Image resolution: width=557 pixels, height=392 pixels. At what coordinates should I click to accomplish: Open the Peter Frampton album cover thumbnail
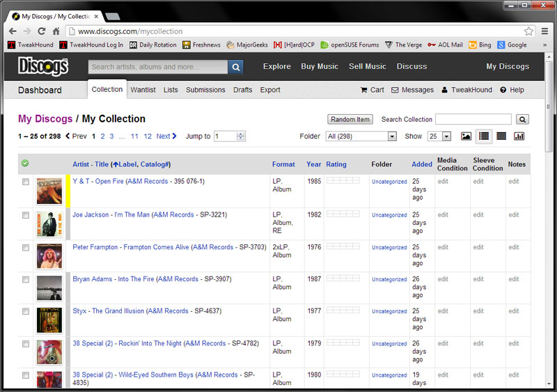[x=49, y=256]
